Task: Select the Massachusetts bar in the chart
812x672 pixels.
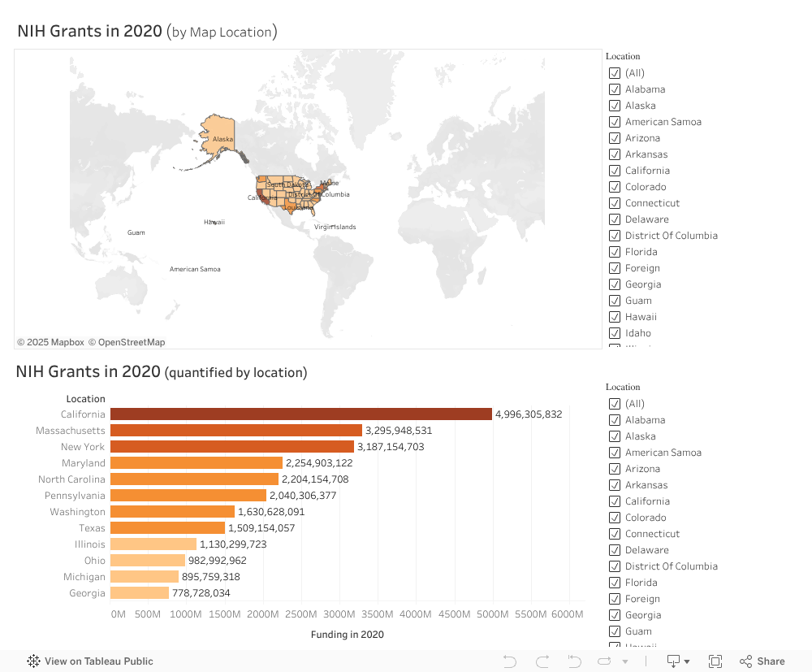Action: click(236, 430)
